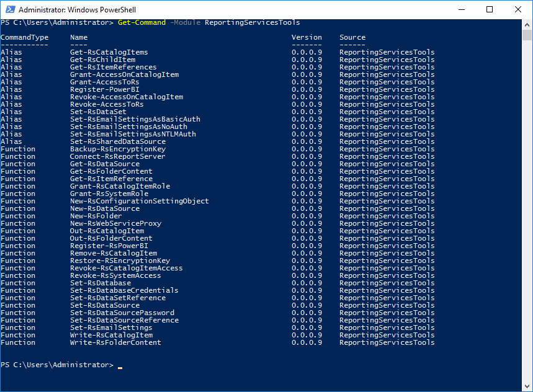Click the Function type in Backup-RsEncryptionKey row

(17, 149)
